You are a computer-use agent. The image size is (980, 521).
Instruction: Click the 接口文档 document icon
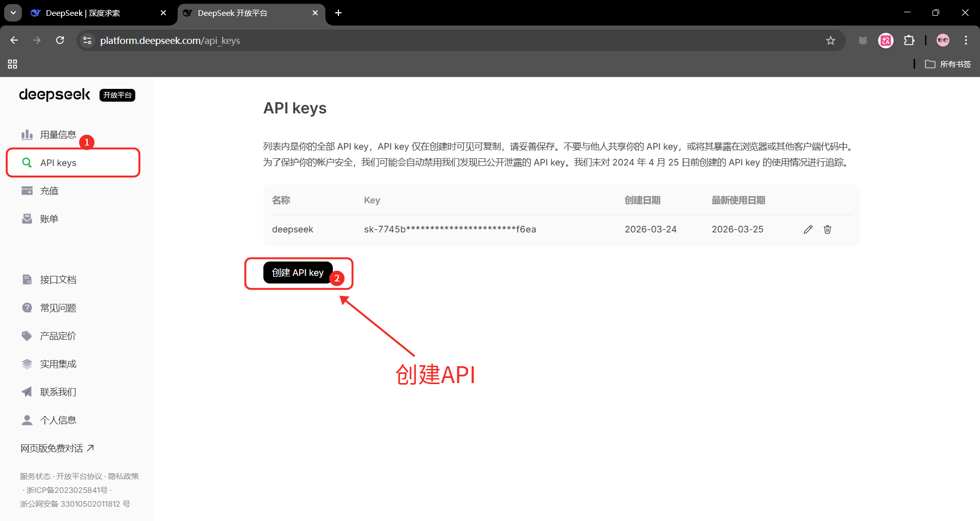tap(27, 280)
